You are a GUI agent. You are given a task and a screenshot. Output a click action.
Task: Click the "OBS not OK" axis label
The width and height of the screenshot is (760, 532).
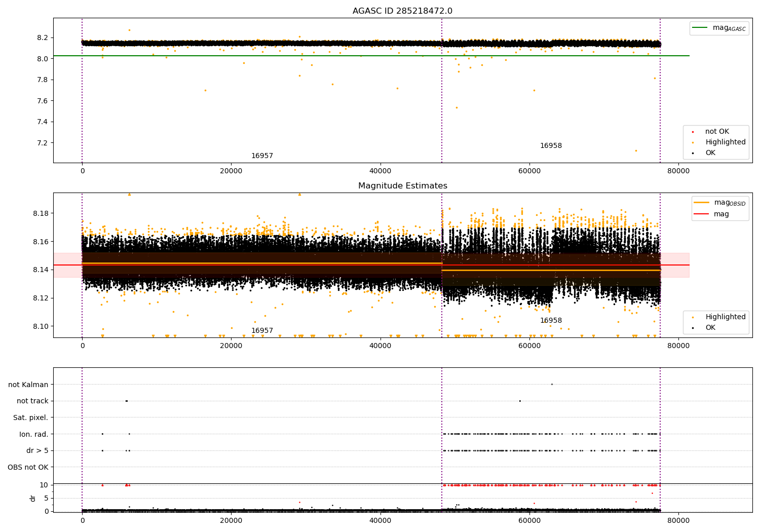(28, 467)
